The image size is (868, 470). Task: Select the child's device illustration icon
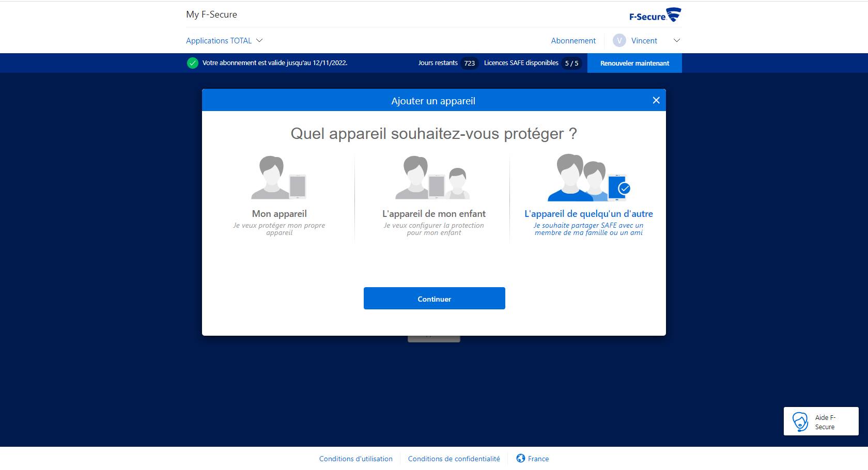coord(433,178)
